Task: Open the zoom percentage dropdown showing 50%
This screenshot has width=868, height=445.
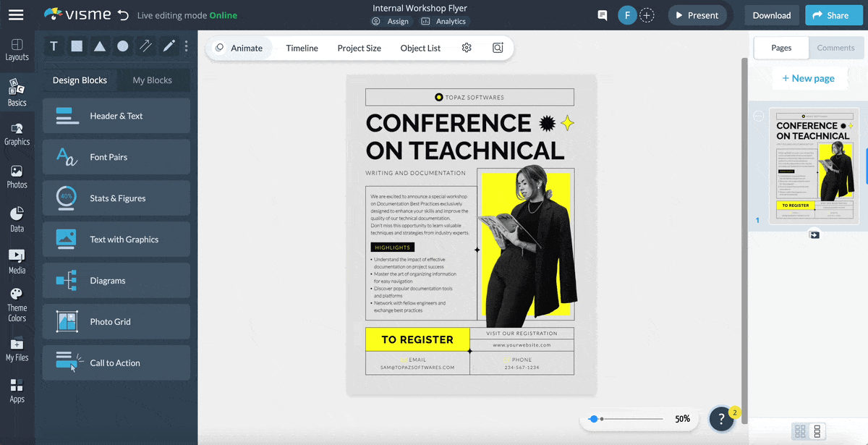Action: pos(682,418)
